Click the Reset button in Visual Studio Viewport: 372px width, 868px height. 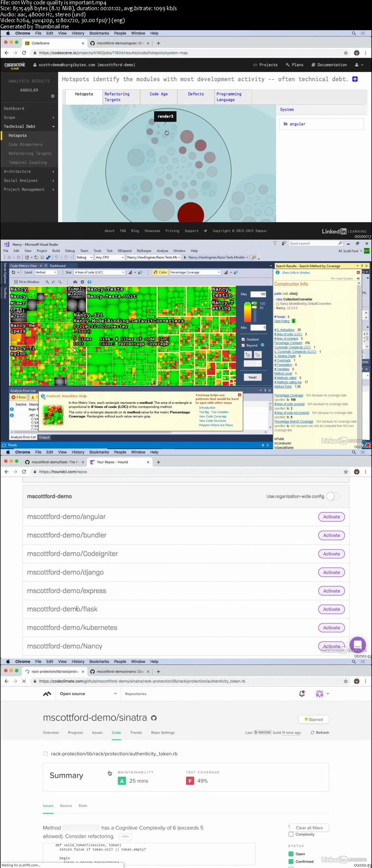click(252, 377)
